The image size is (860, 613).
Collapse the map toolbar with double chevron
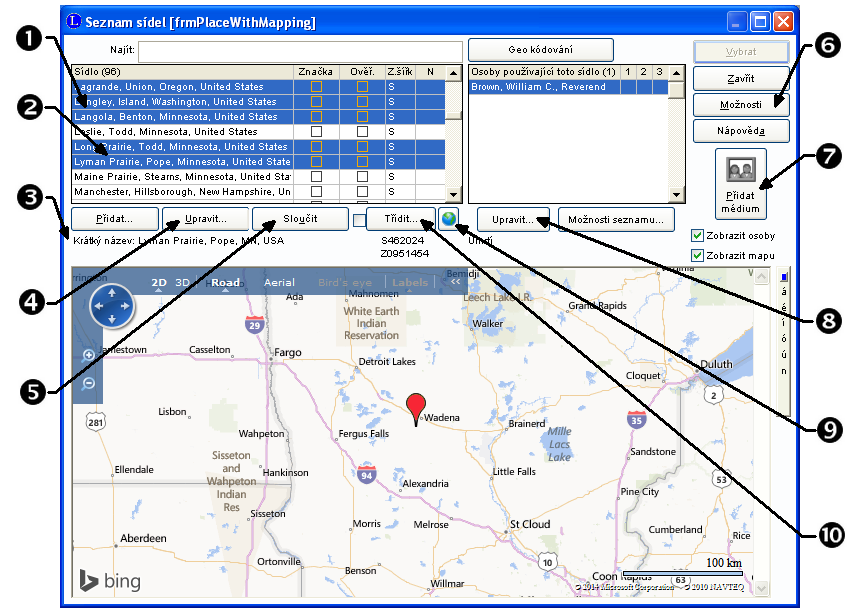(x=455, y=283)
